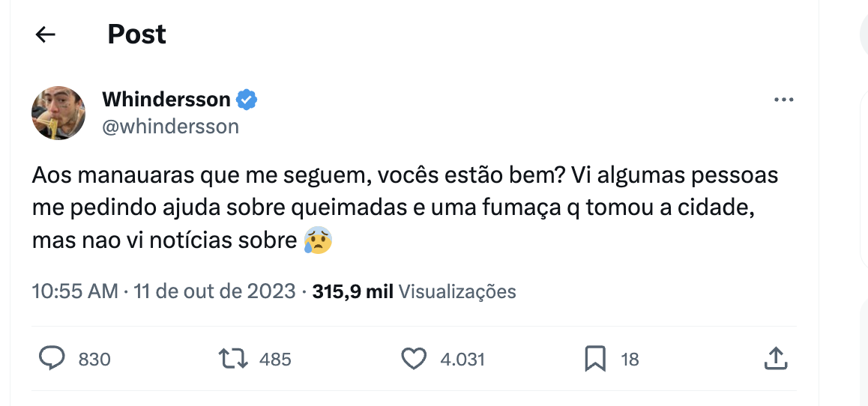The image size is (868, 406).
Task: Click the blue verified badge
Action: [x=247, y=99]
